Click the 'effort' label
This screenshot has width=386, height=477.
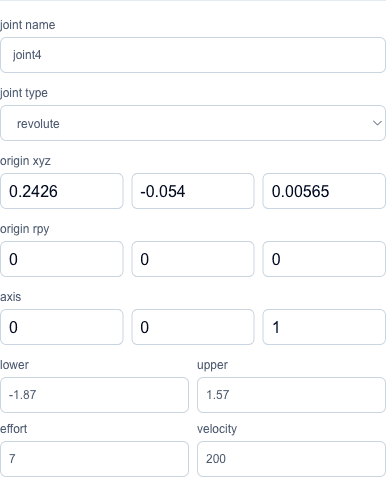coord(13,429)
